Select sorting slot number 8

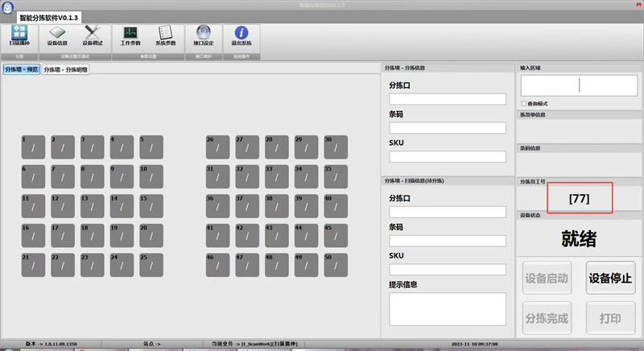[93, 176]
